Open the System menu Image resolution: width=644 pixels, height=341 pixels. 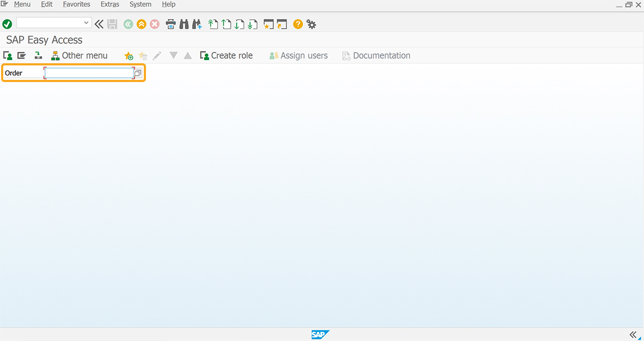point(141,4)
